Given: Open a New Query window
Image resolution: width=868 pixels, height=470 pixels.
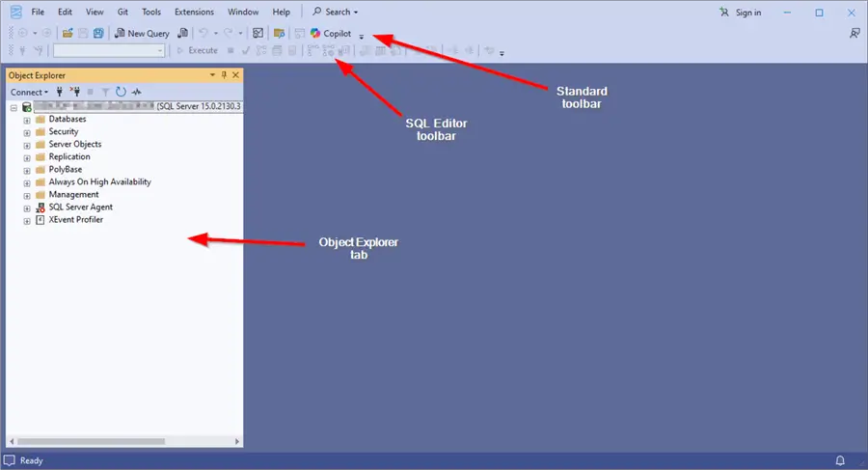Looking at the screenshot, I should [143, 33].
